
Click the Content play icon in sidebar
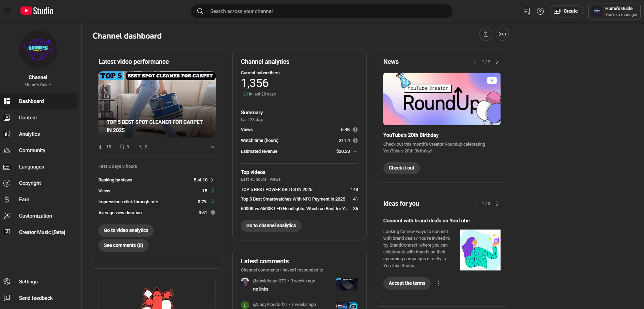tap(7, 118)
